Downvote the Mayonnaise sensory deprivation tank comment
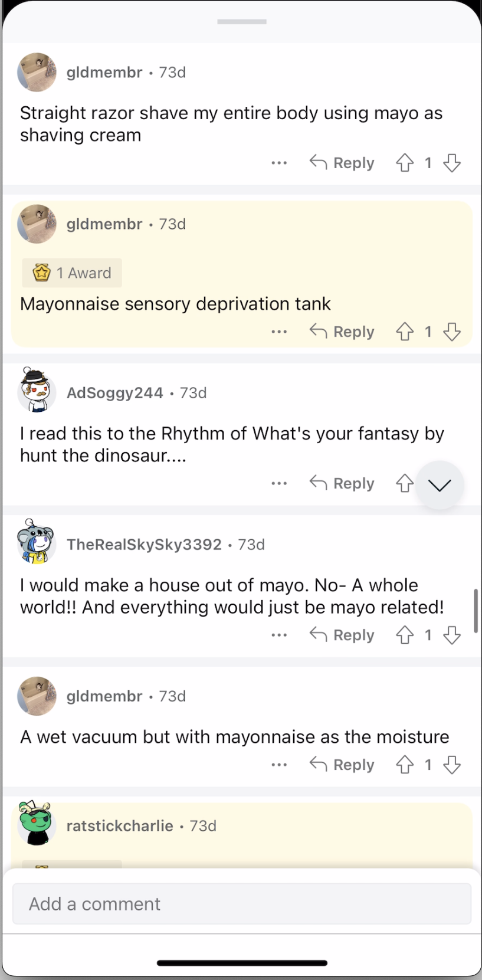Viewport: 482px width, 980px height. tap(452, 332)
